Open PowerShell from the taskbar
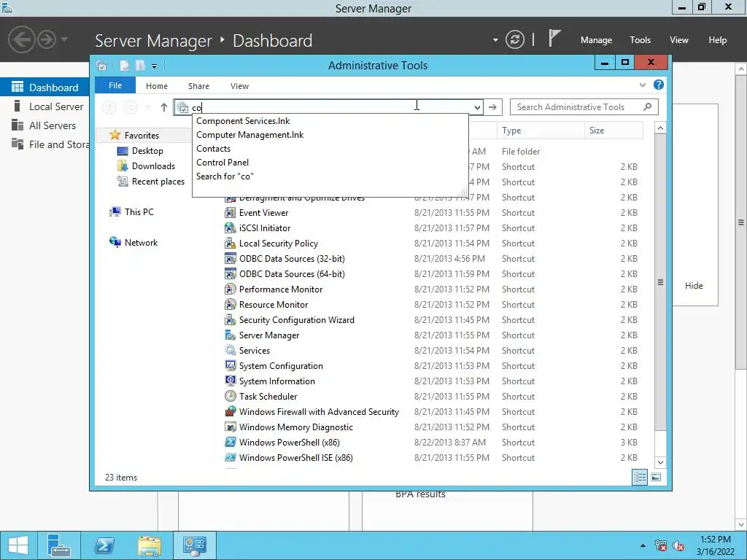This screenshot has width=747, height=560. coord(105,545)
